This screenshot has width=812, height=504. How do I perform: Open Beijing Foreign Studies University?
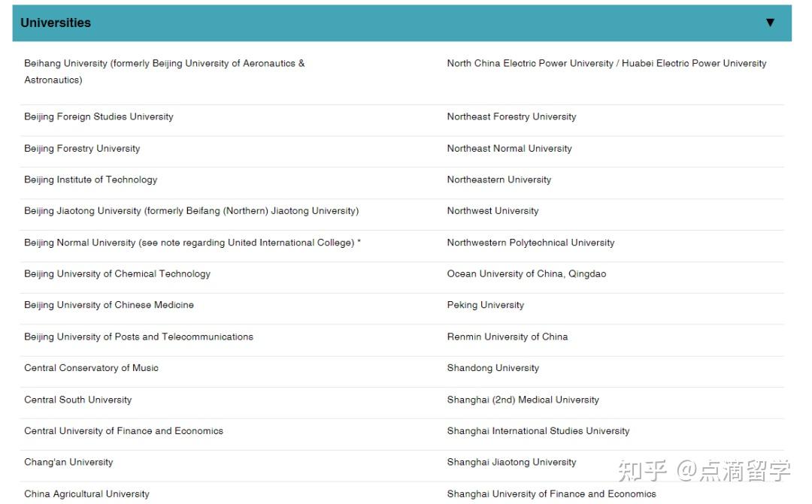[x=98, y=116]
